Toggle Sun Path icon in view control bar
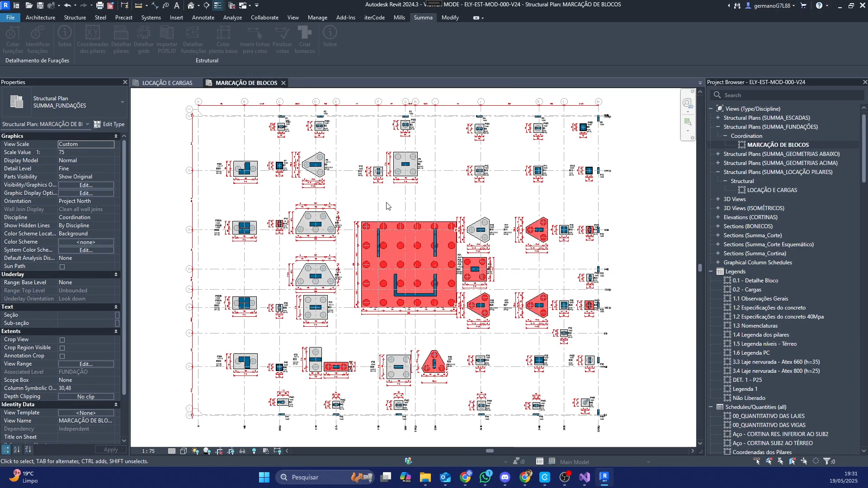 195,451
